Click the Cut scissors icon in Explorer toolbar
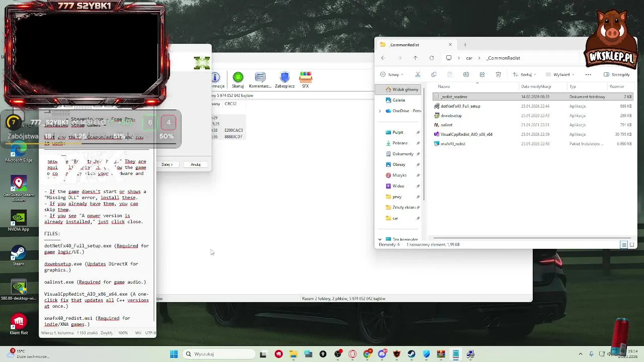The height and width of the screenshot is (362, 644). [x=418, y=74]
